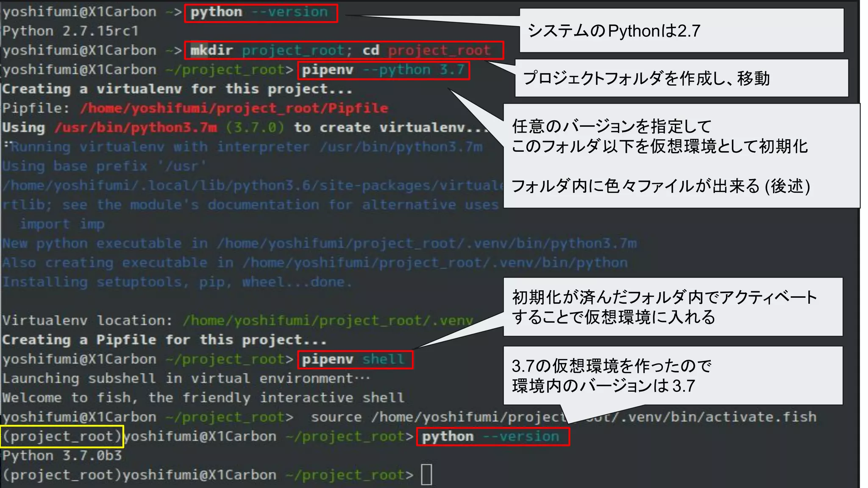
Task: Click the note 'プロジェクトフォルダを作成し、移動'
Action: pyautogui.click(x=646, y=78)
